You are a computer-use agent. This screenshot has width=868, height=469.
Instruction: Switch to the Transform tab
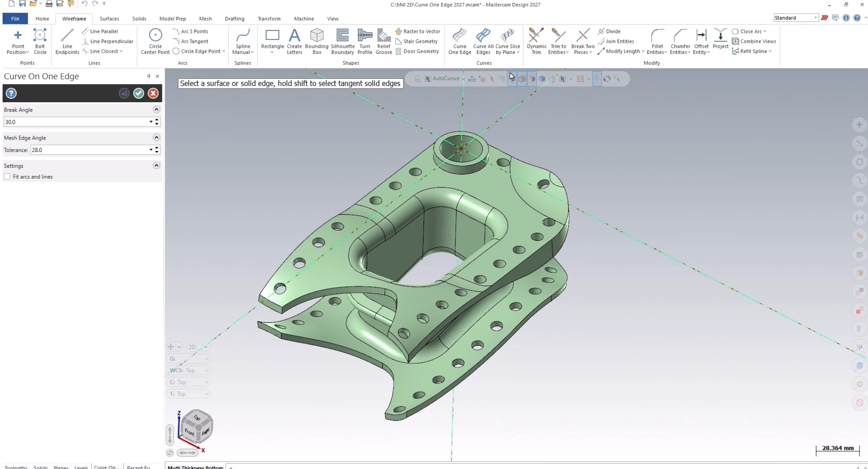[x=269, y=19]
